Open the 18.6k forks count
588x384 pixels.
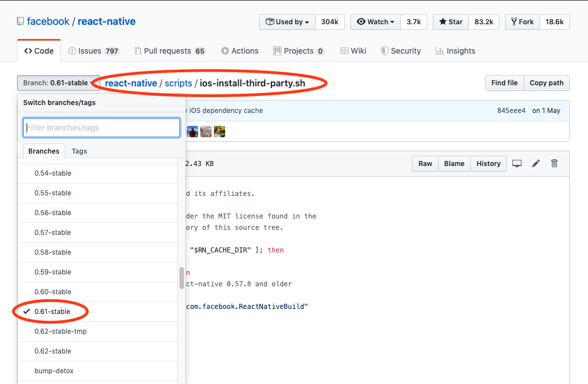click(x=554, y=22)
